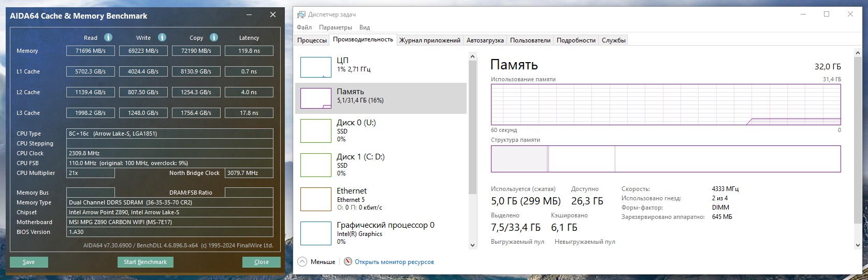Click the Memory Read value 71696 MB/s
Image resolution: width=868 pixels, height=280 pixels.
coord(91,51)
